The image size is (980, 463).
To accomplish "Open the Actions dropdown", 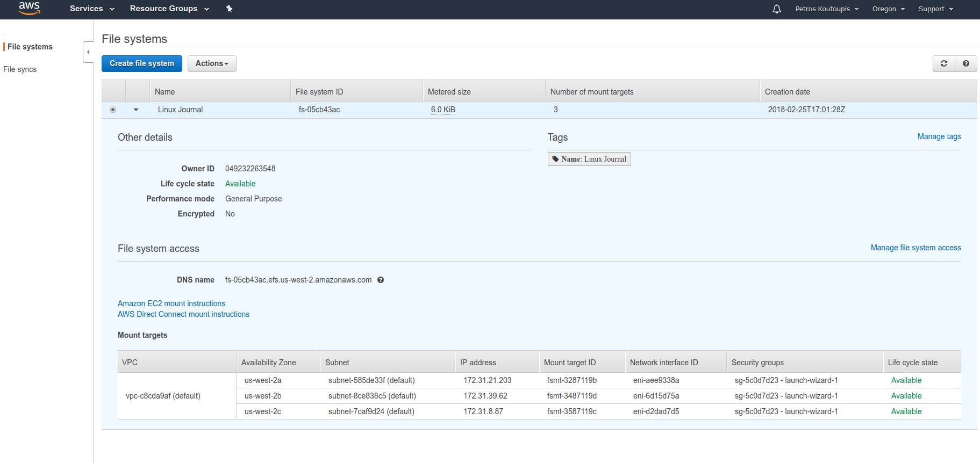I will [x=212, y=63].
